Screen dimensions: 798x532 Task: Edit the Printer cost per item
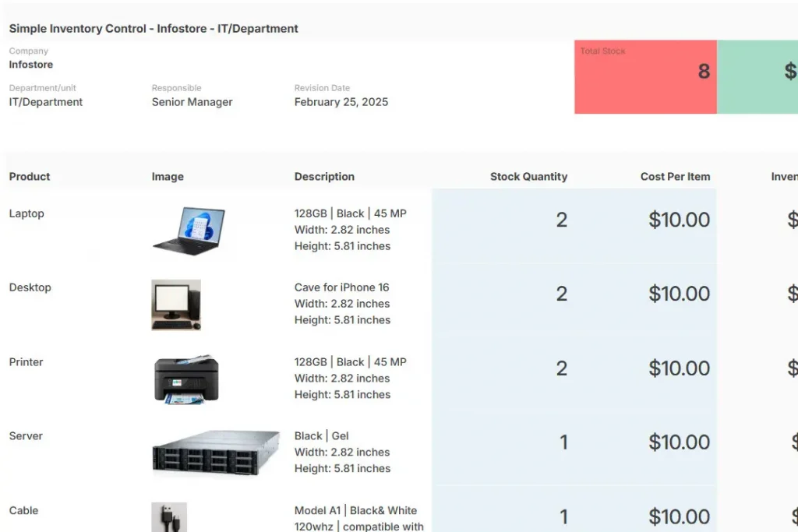[x=679, y=368]
